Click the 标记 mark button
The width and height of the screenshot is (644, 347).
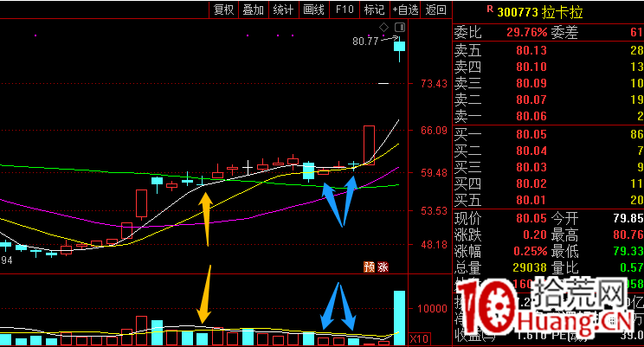374,10
